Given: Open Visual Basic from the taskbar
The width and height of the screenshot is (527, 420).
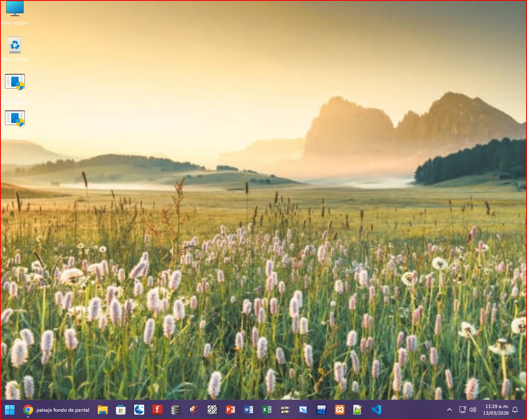Looking at the screenshot, I should pos(303,410).
